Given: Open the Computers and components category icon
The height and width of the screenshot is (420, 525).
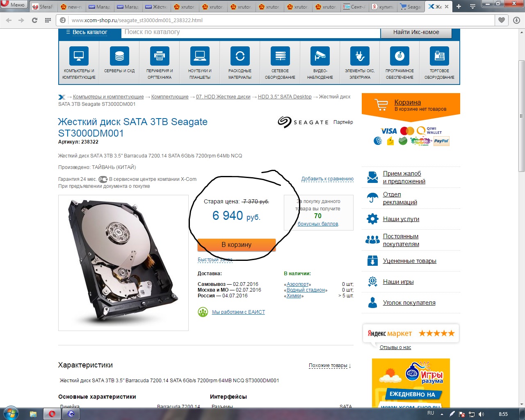Looking at the screenshot, I should [x=79, y=56].
